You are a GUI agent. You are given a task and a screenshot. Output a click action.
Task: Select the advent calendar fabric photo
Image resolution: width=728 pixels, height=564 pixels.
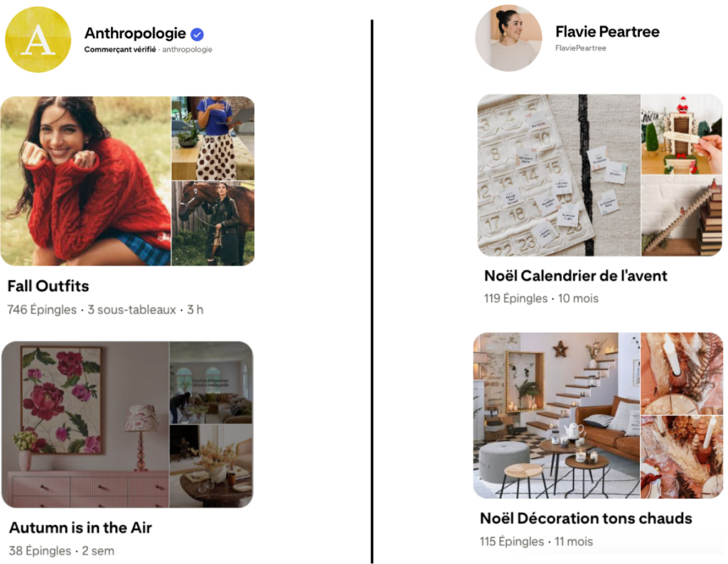click(559, 175)
